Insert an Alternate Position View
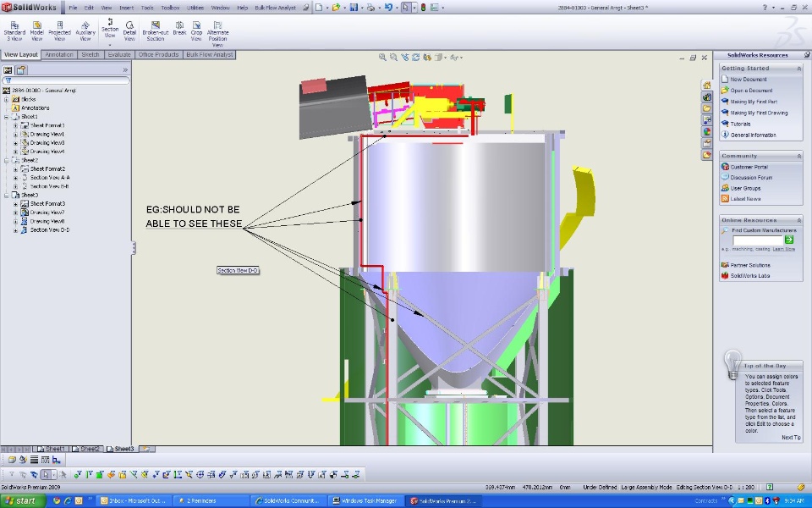The width and height of the screenshot is (812, 508). tap(217, 34)
